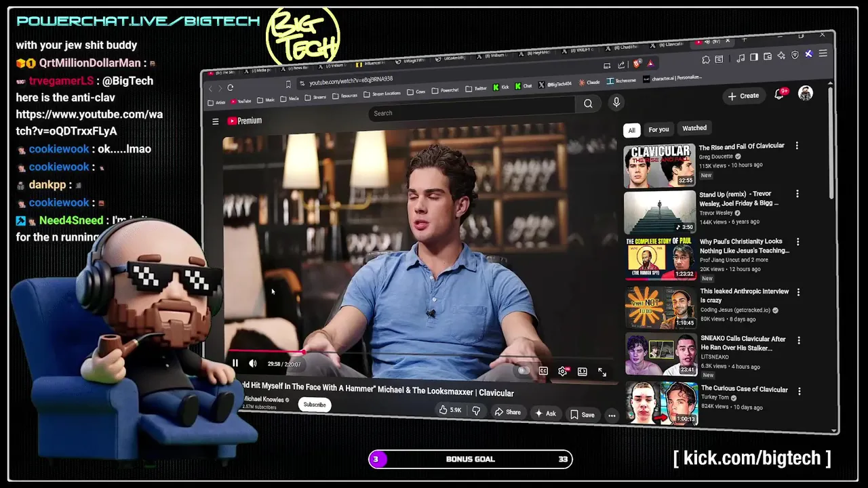Subscribe to the Michael Knowles channel
Viewport: 868px width, 488px height.
pyautogui.click(x=315, y=405)
